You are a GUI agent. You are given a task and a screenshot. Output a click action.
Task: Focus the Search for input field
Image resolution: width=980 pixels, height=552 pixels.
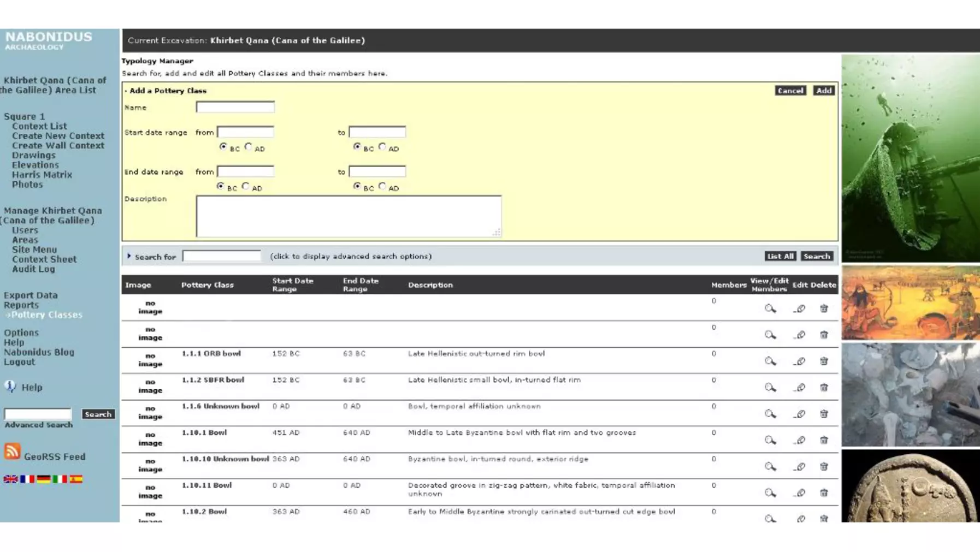point(222,256)
